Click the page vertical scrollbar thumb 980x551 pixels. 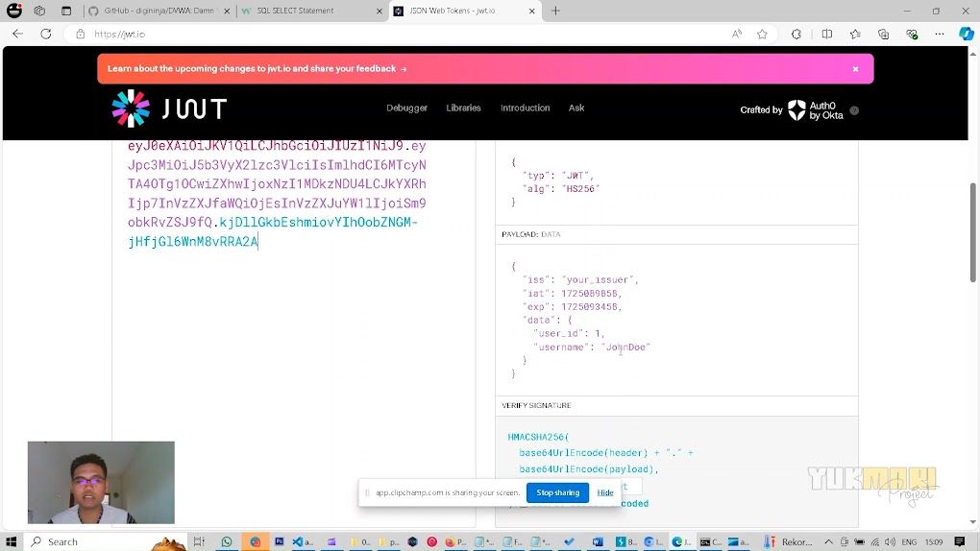click(972, 231)
